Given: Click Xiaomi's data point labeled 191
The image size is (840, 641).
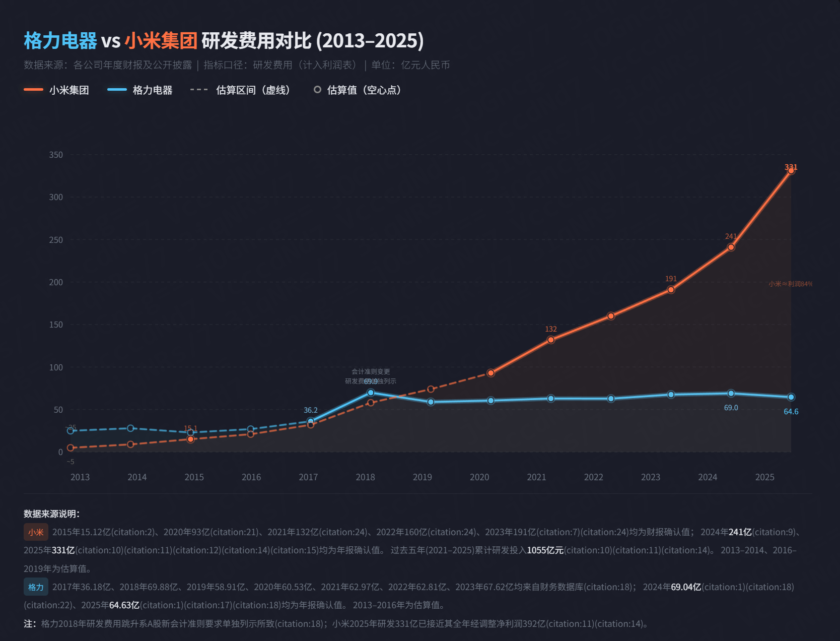Looking at the screenshot, I should (671, 290).
